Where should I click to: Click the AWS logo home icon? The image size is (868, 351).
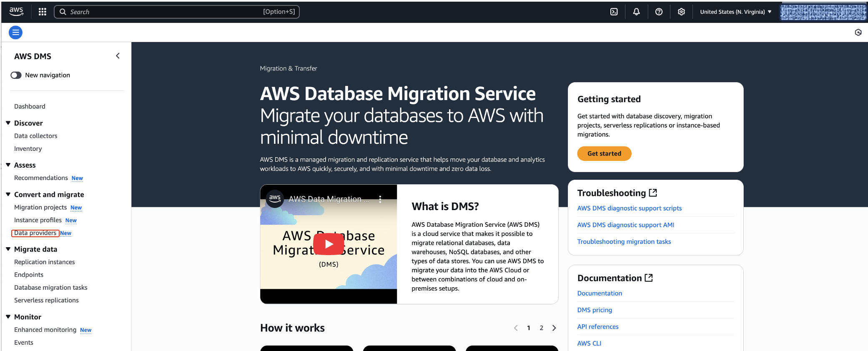16,12
